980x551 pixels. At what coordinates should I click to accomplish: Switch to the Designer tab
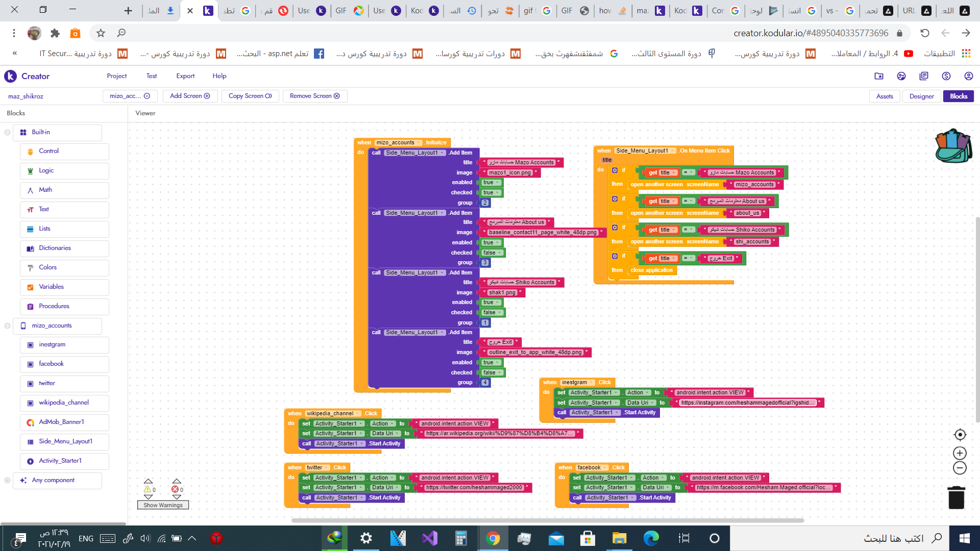coord(921,96)
